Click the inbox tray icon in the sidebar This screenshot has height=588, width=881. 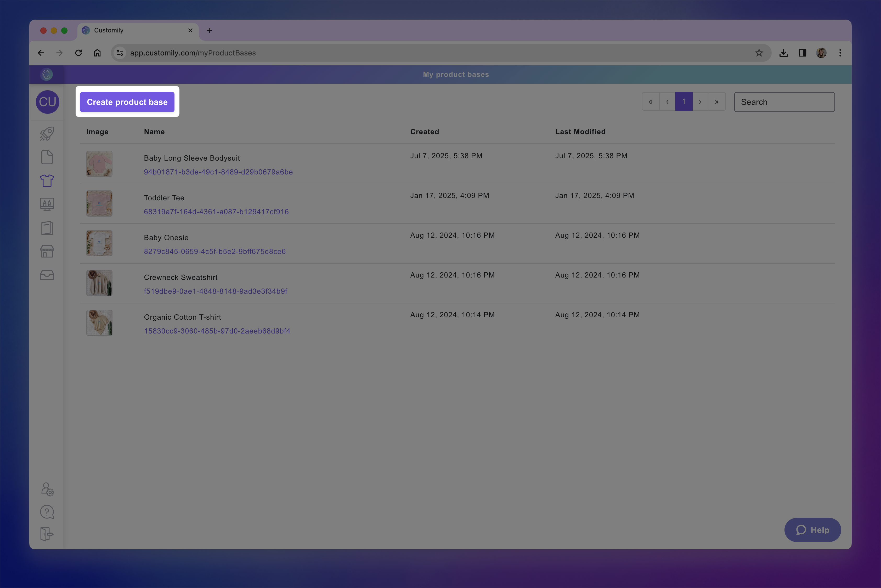click(47, 275)
